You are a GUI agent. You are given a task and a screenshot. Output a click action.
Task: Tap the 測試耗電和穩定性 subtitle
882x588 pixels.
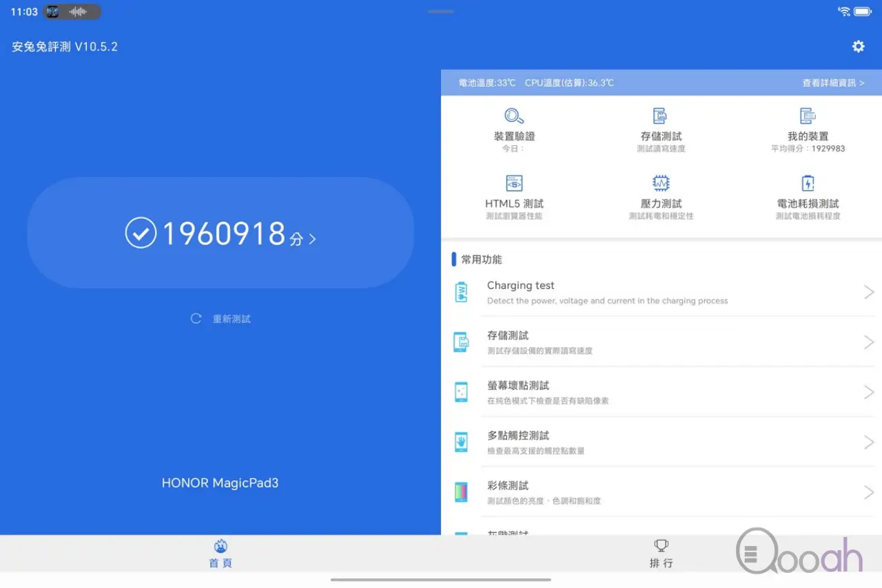661,216
